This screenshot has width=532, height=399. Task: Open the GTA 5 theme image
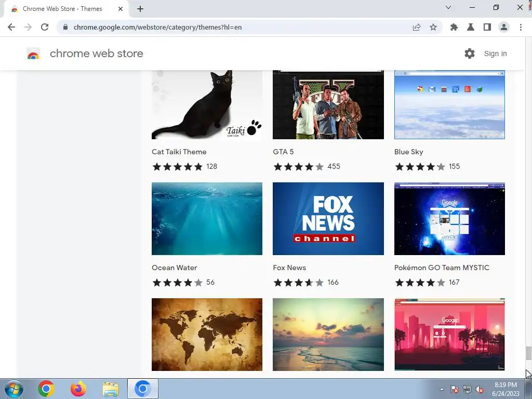[x=328, y=104]
